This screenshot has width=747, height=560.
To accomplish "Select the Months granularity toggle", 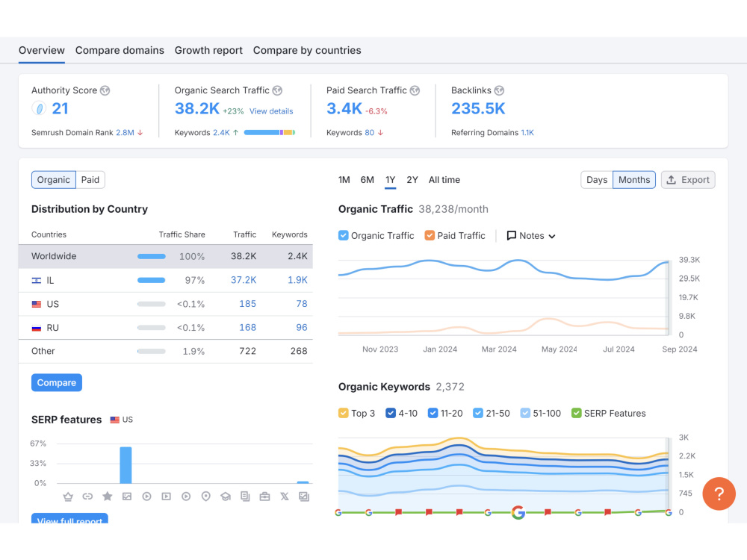I will click(634, 180).
